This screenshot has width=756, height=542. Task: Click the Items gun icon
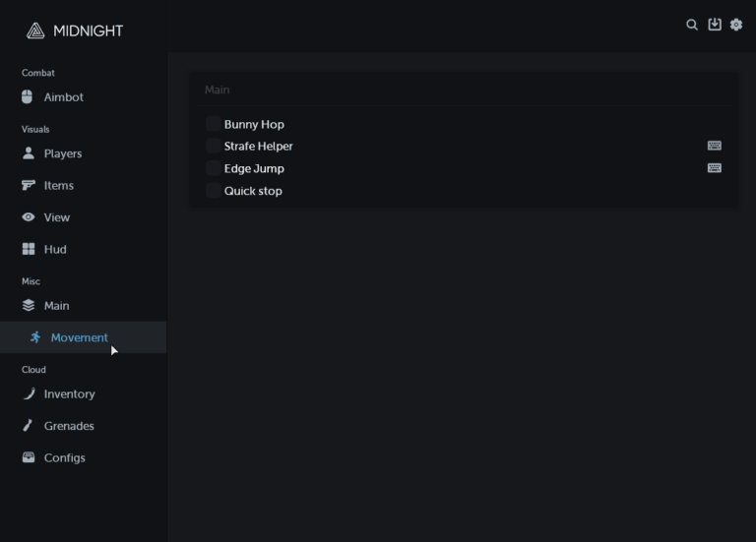[28, 185]
